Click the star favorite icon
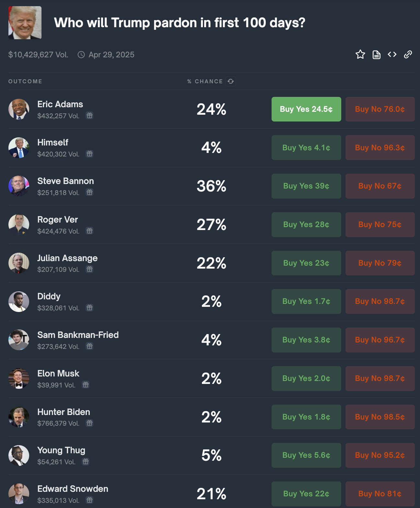This screenshot has height=508, width=420. point(360,54)
